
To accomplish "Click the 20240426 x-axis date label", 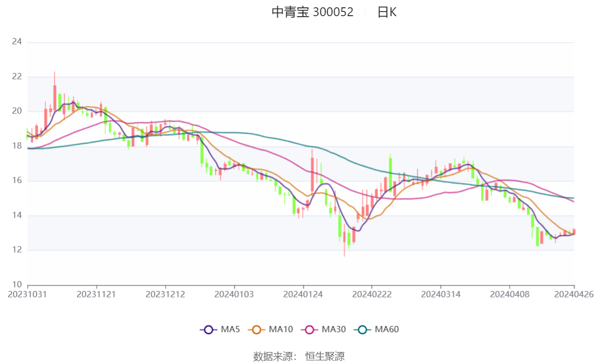I will click(574, 295).
